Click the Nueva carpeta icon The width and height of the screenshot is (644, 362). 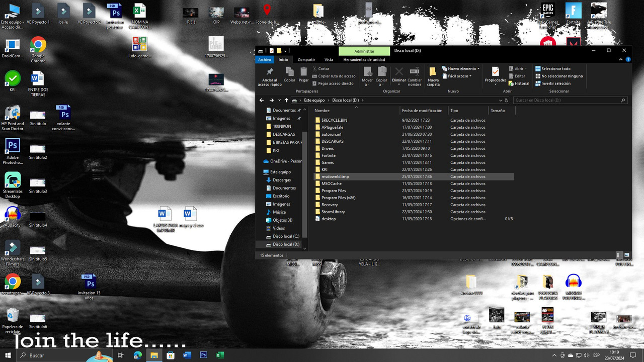[x=433, y=76]
